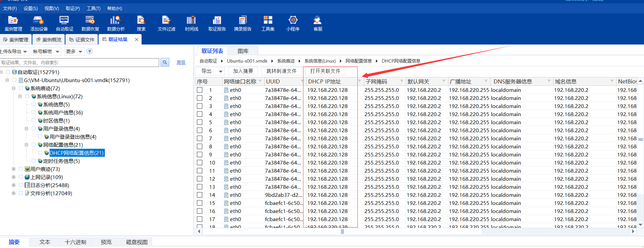
Task: Click the 跳转到源文件 button
Action: [x=281, y=71]
